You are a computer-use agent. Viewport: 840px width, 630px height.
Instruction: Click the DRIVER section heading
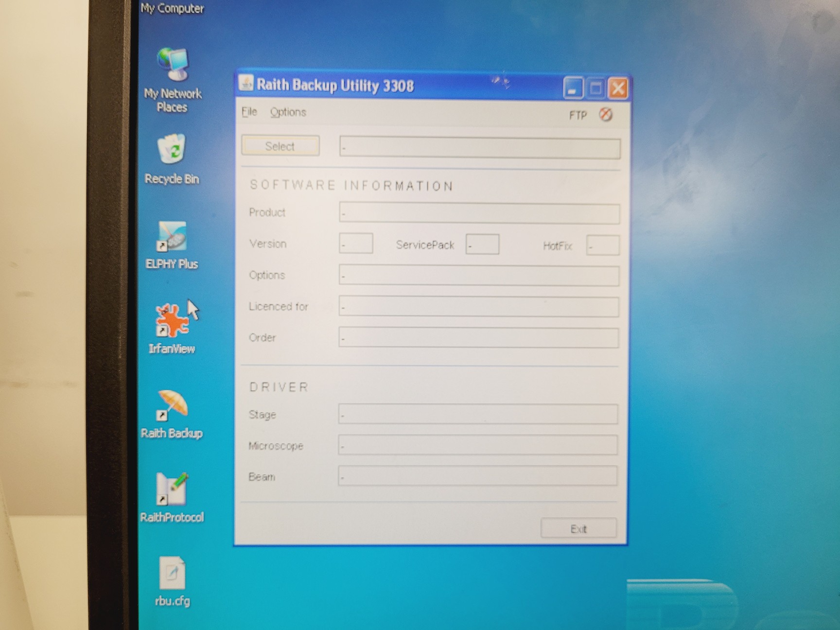tap(279, 387)
